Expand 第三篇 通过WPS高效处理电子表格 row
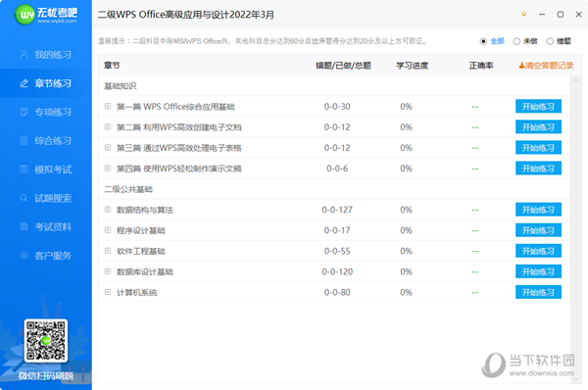The height and width of the screenshot is (390, 588). point(108,147)
